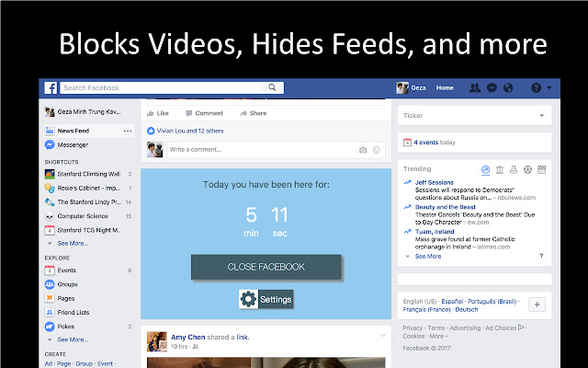This screenshot has height=368, width=588.
Task: Open the extension Settings button
Action: (266, 299)
